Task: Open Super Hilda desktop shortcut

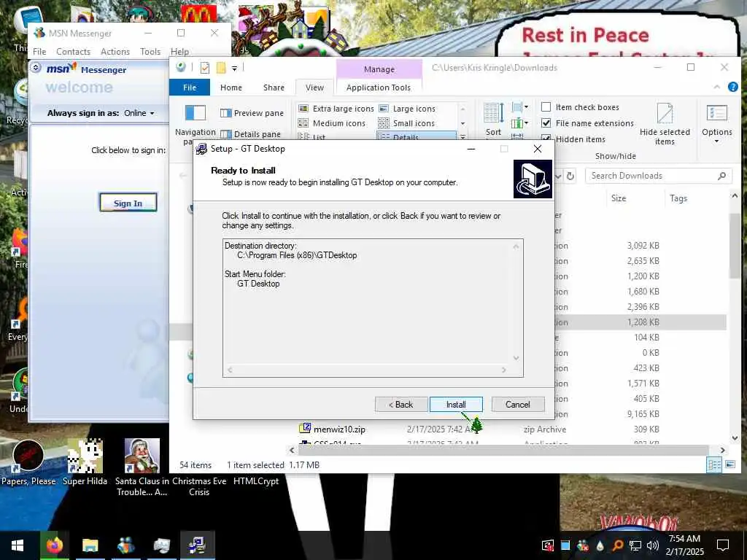Action: [85, 462]
